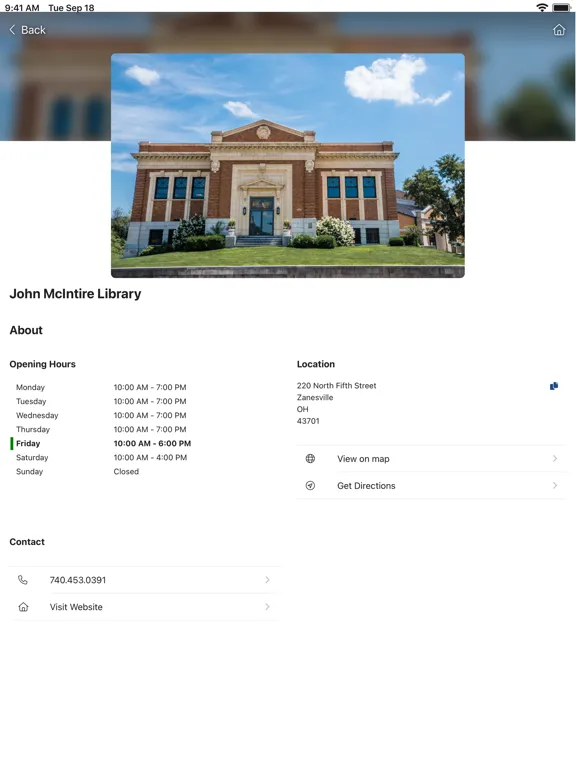The height and width of the screenshot is (768, 576).
Task: Tap the house icon beside Visit Website
Action: click(23, 607)
